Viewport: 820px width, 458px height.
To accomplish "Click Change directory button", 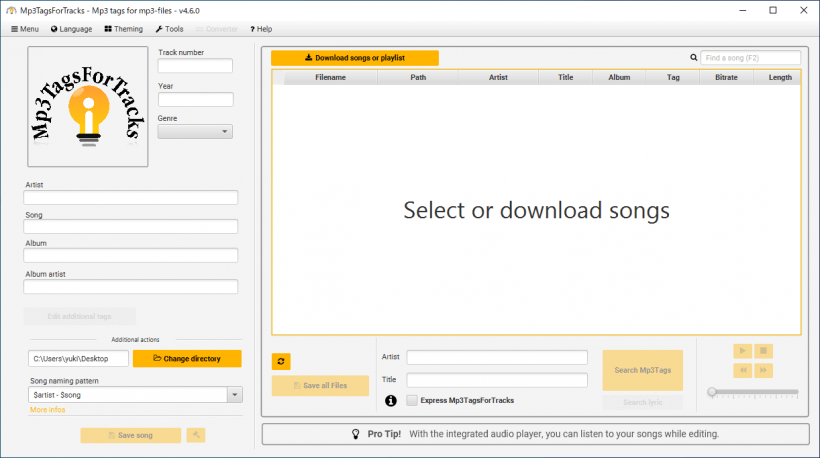I will tap(187, 359).
